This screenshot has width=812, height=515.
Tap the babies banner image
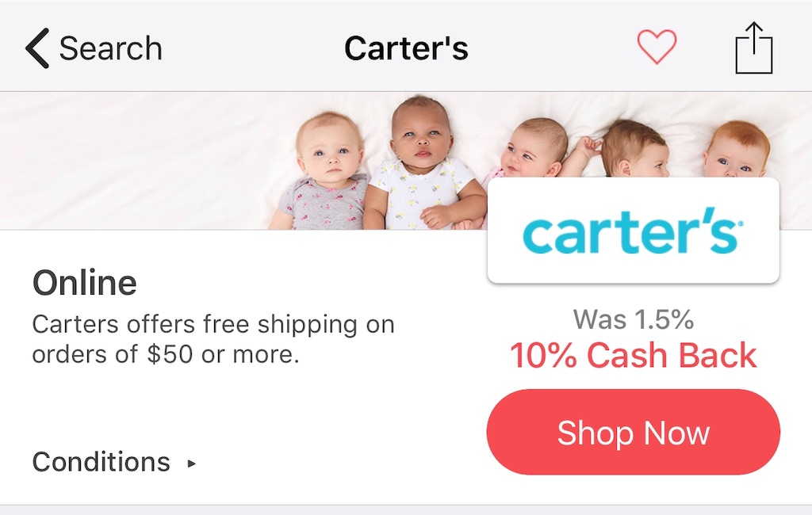point(406,161)
